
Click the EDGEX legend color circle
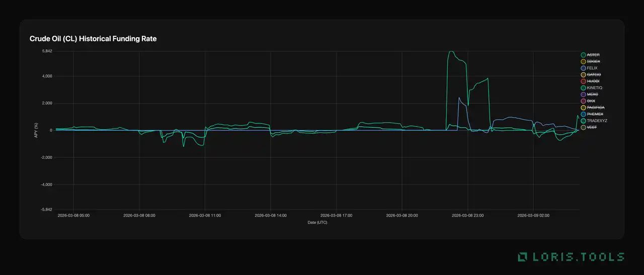[x=583, y=61]
